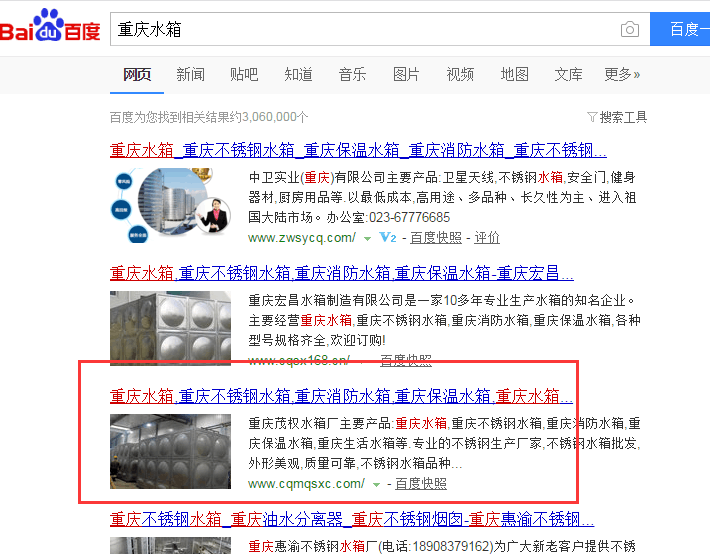
Task: Open the 更多» more categories menu
Action: 622,74
